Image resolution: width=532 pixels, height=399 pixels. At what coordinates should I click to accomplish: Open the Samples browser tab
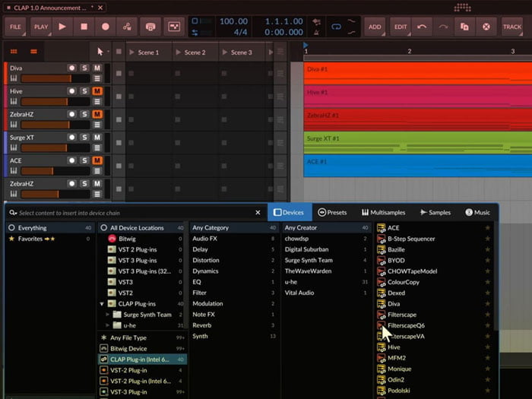[435, 212]
